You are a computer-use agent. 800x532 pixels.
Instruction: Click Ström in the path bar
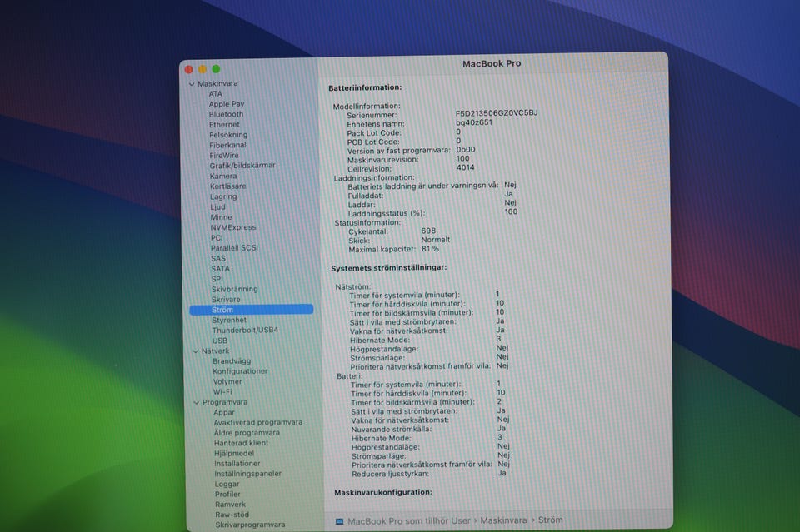click(551, 520)
